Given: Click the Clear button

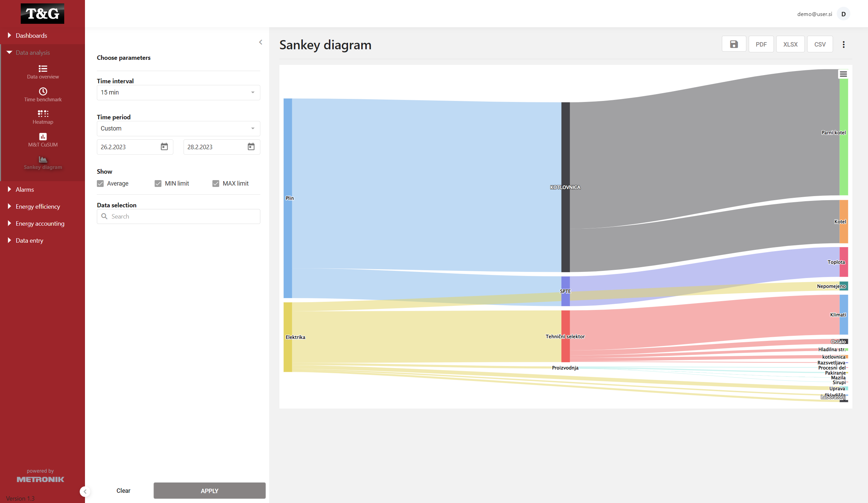Looking at the screenshot, I should (123, 490).
